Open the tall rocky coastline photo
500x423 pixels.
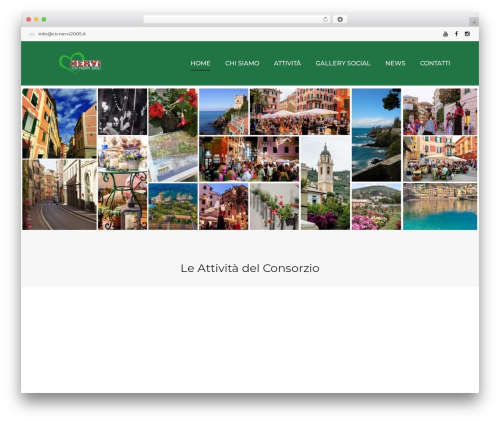pyautogui.click(x=376, y=135)
